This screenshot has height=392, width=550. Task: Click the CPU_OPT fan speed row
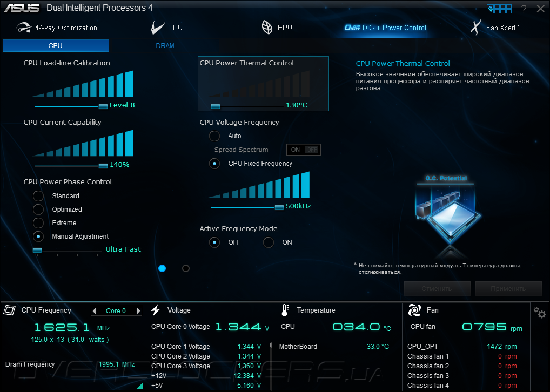tap(462, 347)
